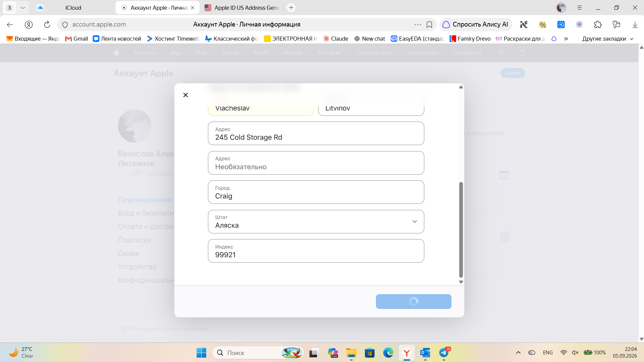Click the dialog's vertical scrollbar thumb

(461, 230)
